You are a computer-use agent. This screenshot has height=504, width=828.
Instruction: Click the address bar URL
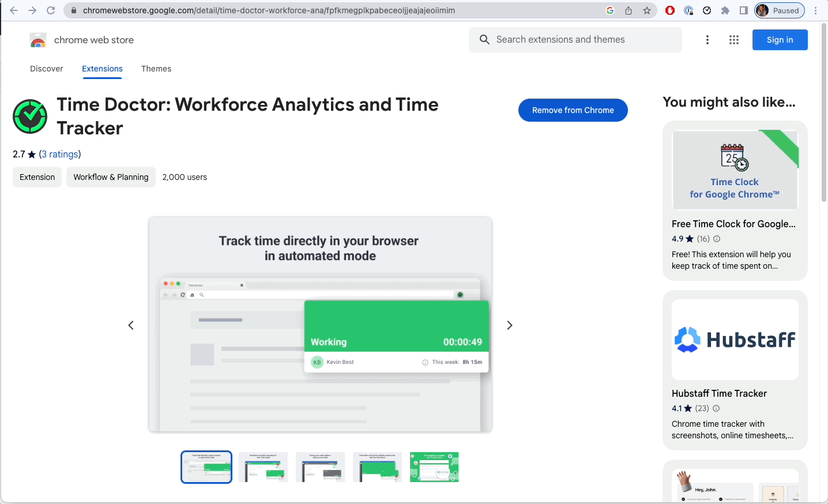click(x=269, y=10)
